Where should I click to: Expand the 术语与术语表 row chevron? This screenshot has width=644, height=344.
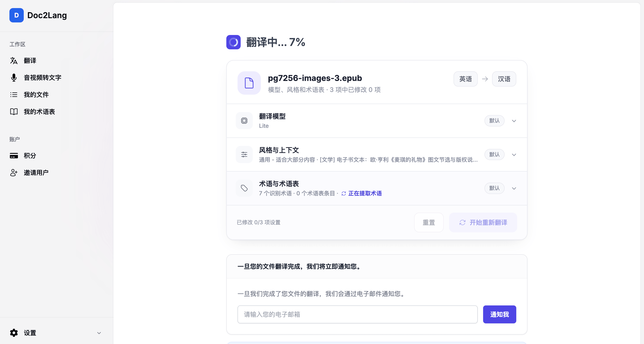tap(514, 188)
